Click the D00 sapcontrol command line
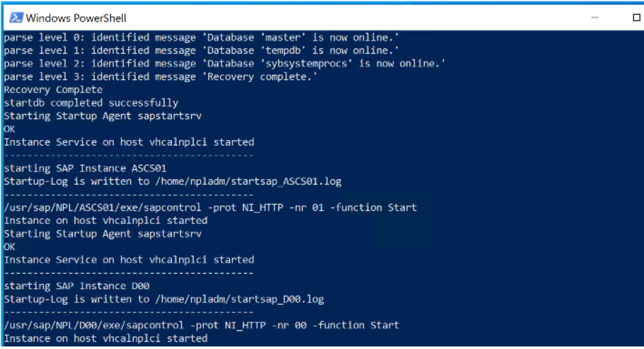 pos(202,325)
